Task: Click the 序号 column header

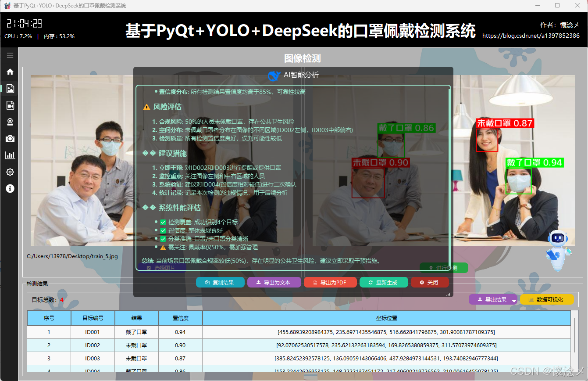Action: coord(49,318)
